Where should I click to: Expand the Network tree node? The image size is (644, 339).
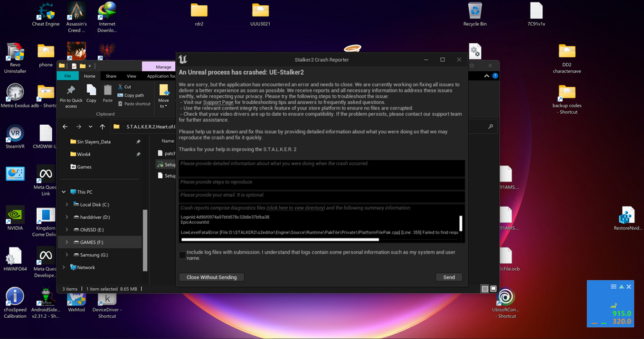coord(64,267)
